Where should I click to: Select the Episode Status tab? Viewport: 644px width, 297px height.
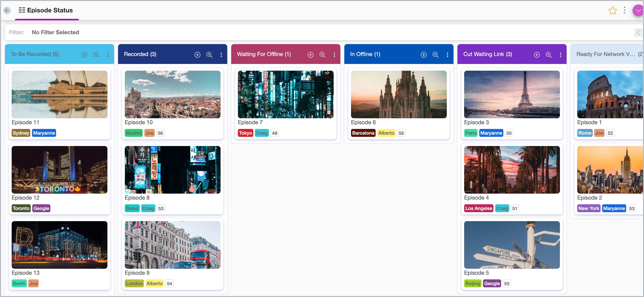[x=46, y=10]
